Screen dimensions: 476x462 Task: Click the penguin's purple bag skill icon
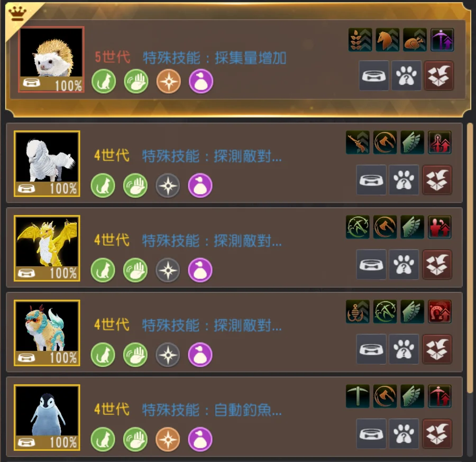pos(200,439)
